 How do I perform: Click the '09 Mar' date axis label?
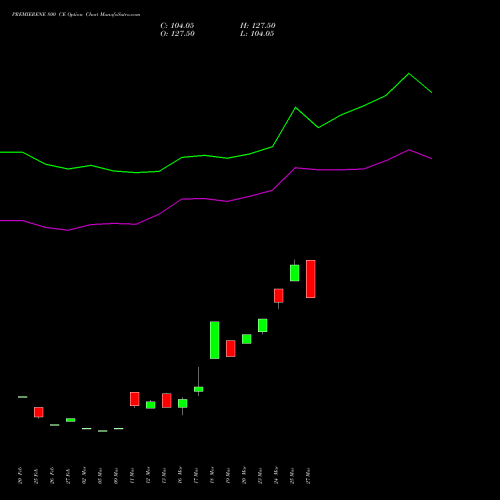pyautogui.click(x=116, y=475)
